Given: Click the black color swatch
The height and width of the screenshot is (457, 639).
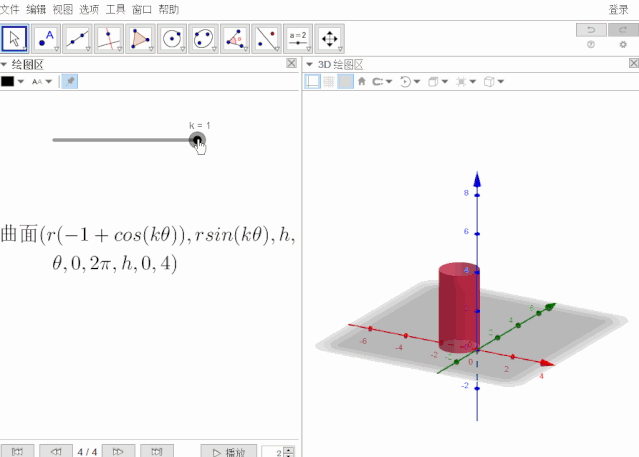Looking at the screenshot, I should (7, 82).
